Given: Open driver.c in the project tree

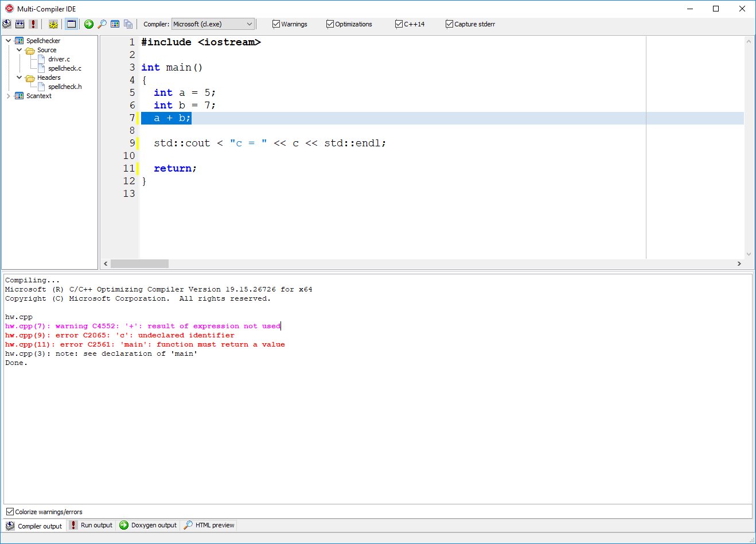Looking at the screenshot, I should (x=59, y=59).
